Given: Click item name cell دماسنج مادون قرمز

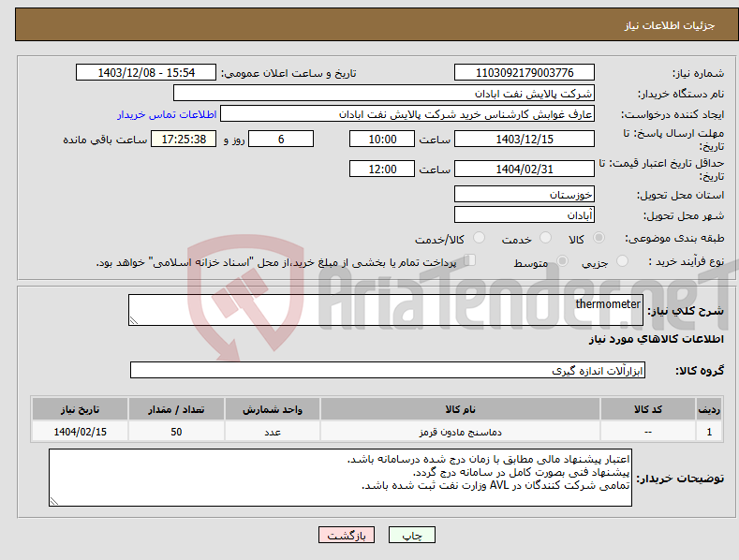Looking at the screenshot, I should (460, 432).
